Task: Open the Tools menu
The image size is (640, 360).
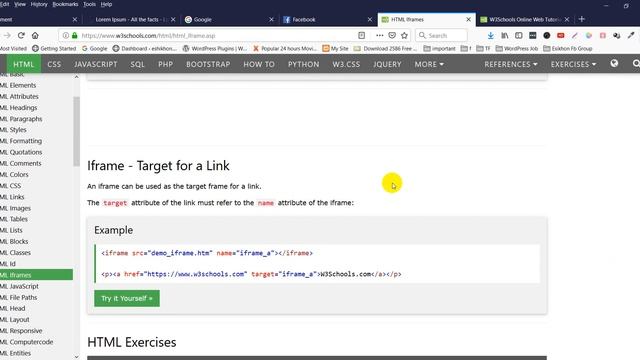Action: (x=89, y=4)
